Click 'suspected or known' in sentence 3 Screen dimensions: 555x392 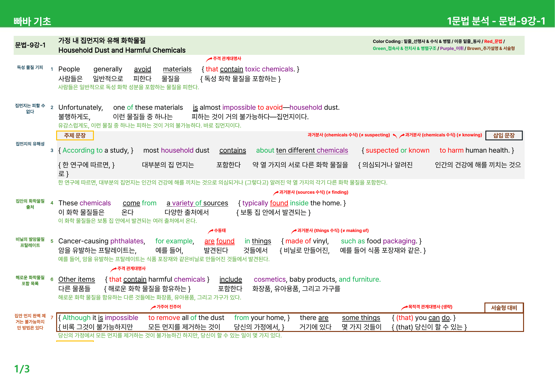click(x=397, y=150)
